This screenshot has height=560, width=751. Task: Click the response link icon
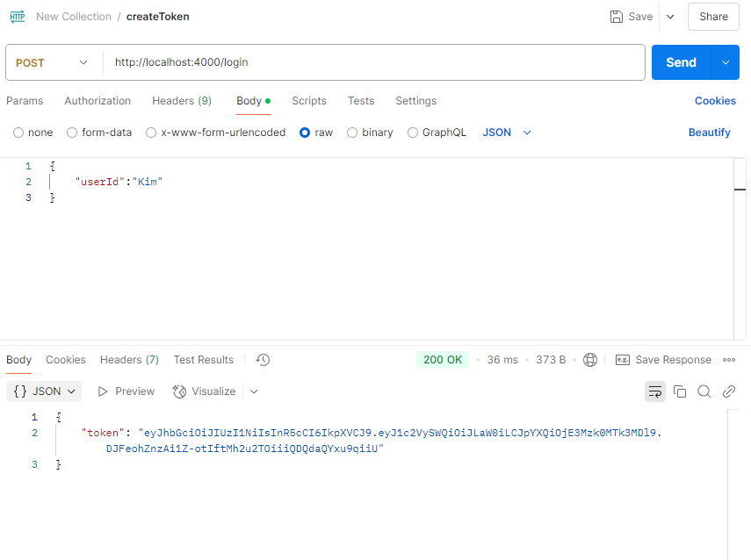click(729, 391)
